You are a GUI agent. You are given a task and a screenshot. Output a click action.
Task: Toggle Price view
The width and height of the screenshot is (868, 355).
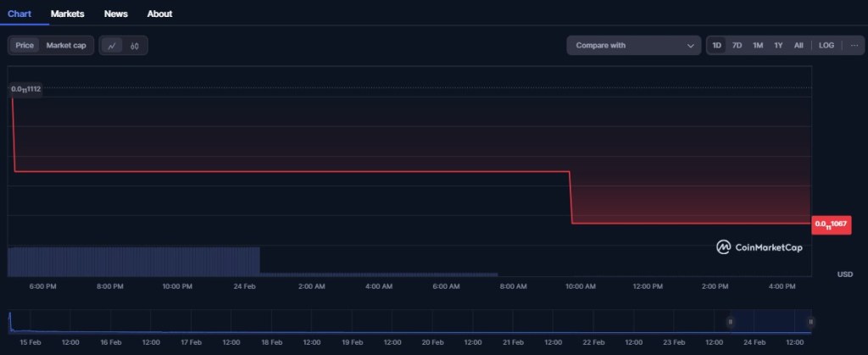point(25,46)
